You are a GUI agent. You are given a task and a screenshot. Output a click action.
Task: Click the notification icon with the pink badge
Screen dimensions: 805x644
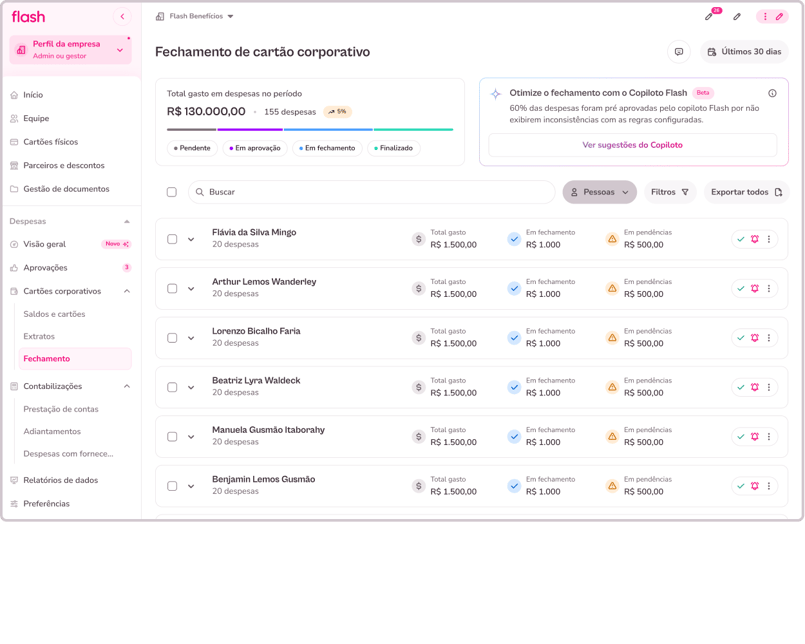tap(710, 15)
